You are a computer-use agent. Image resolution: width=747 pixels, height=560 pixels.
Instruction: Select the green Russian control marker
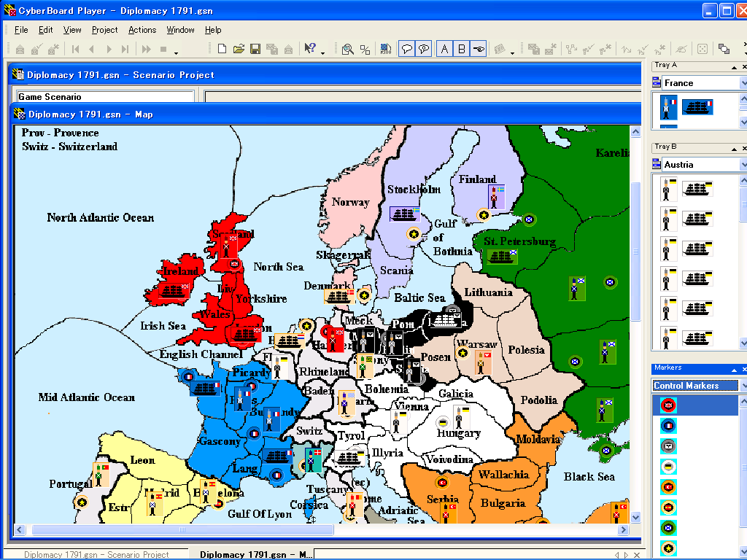click(668, 528)
